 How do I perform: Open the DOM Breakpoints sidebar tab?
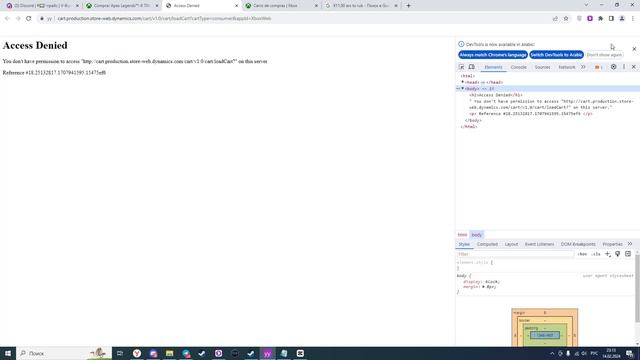578,244
